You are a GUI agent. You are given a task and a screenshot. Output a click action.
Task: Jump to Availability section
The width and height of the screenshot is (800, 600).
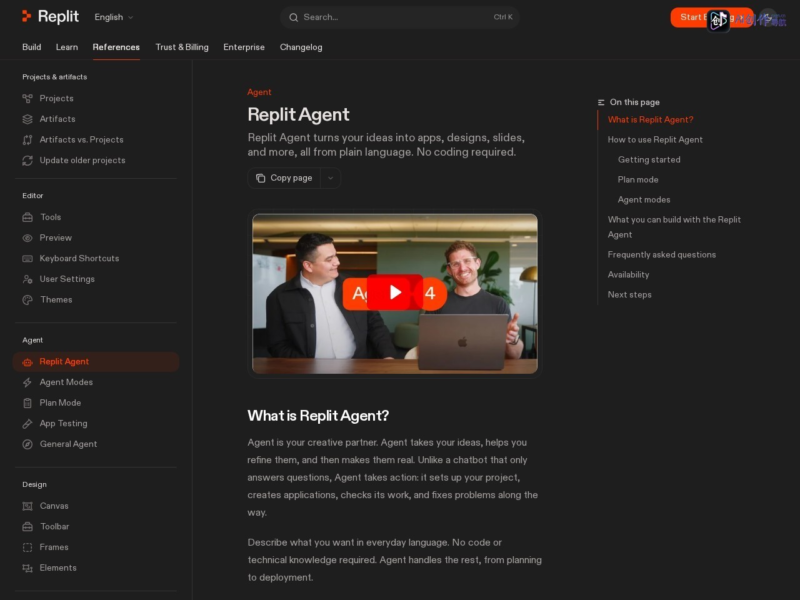tap(628, 274)
